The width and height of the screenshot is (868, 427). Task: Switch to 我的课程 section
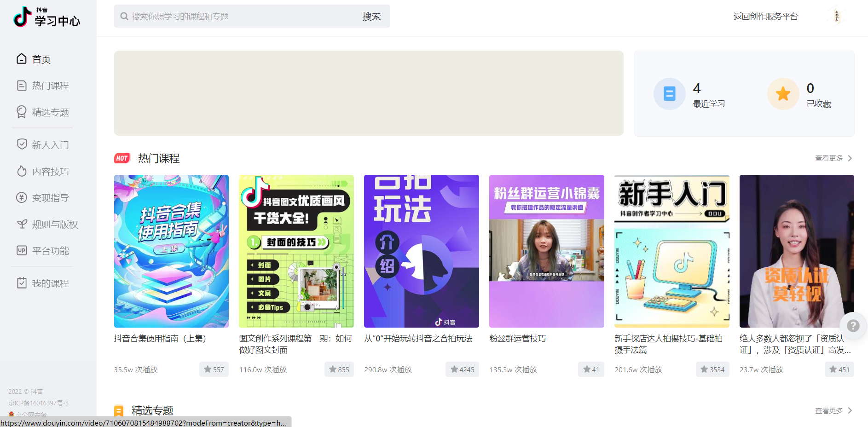[50, 282]
